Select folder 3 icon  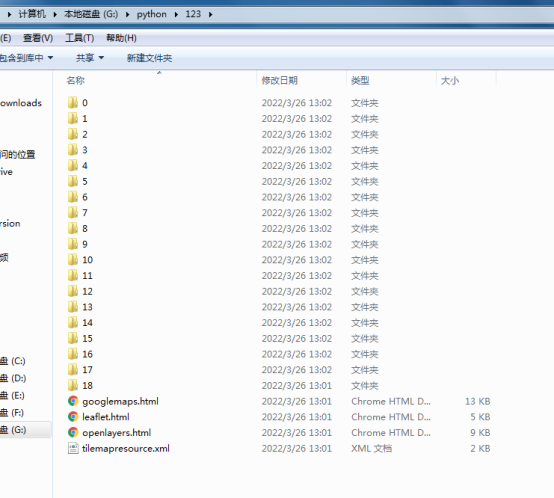pyautogui.click(x=73, y=150)
